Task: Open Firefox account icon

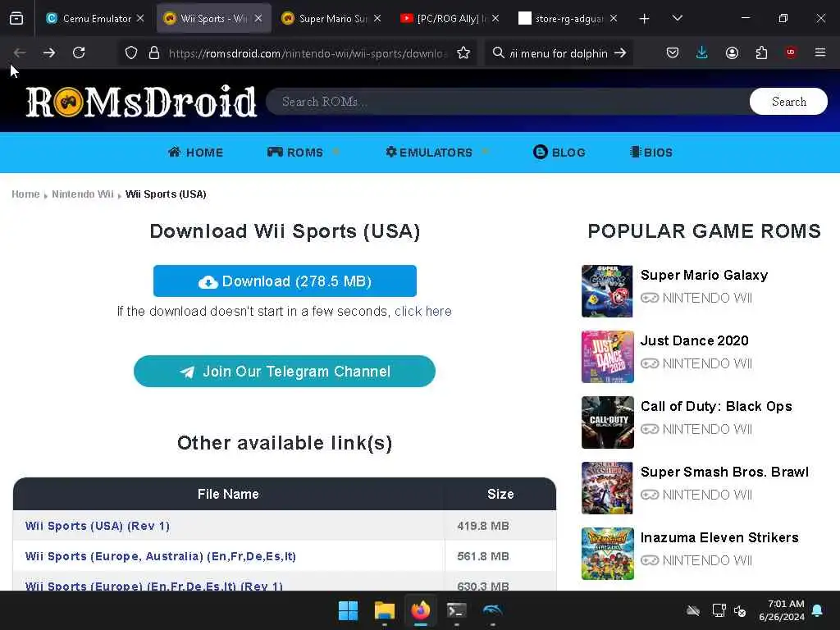Action: pyautogui.click(x=732, y=52)
